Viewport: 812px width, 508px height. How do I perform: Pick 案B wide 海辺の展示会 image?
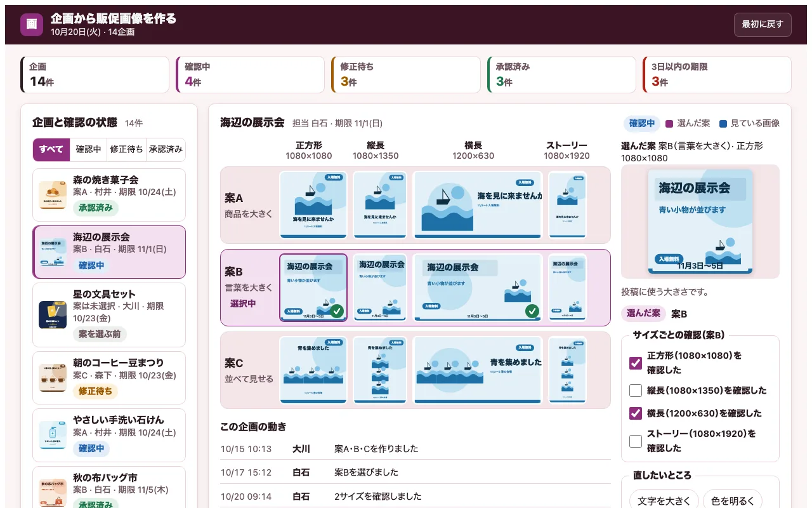478,288
